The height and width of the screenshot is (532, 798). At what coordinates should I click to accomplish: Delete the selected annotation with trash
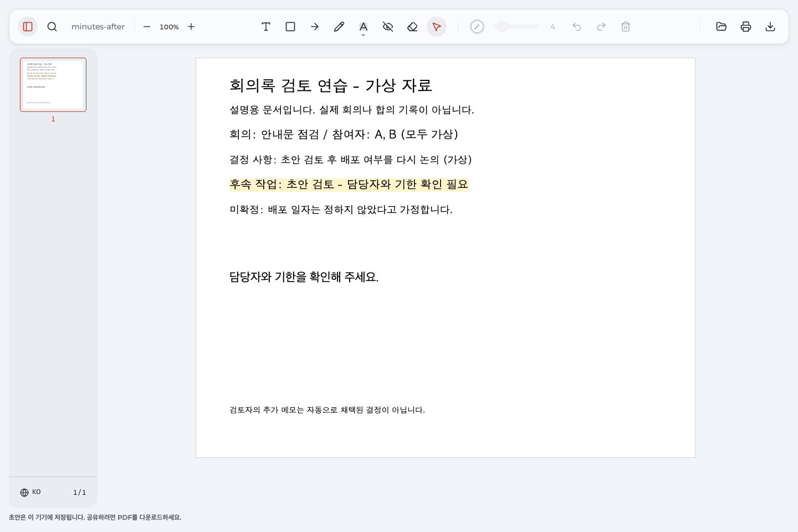pos(626,27)
